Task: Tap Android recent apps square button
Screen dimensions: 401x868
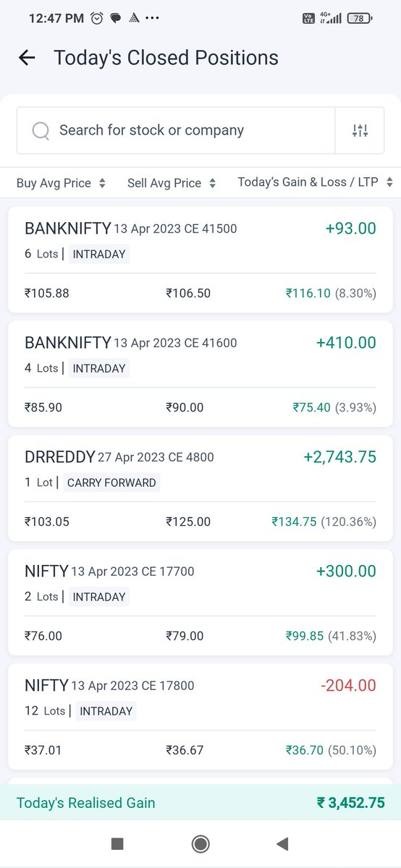Action: click(x=117, y=843)
